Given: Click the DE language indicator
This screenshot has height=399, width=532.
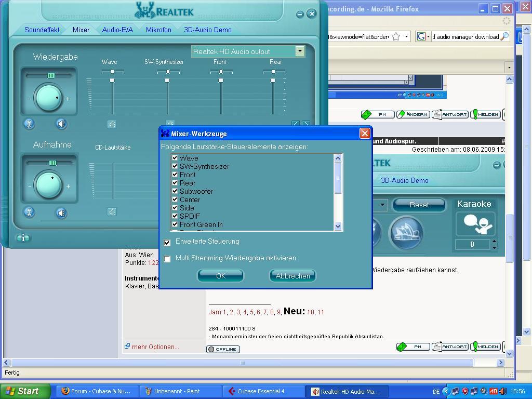Looking at the screenshot, I should (x=436, y=392).
